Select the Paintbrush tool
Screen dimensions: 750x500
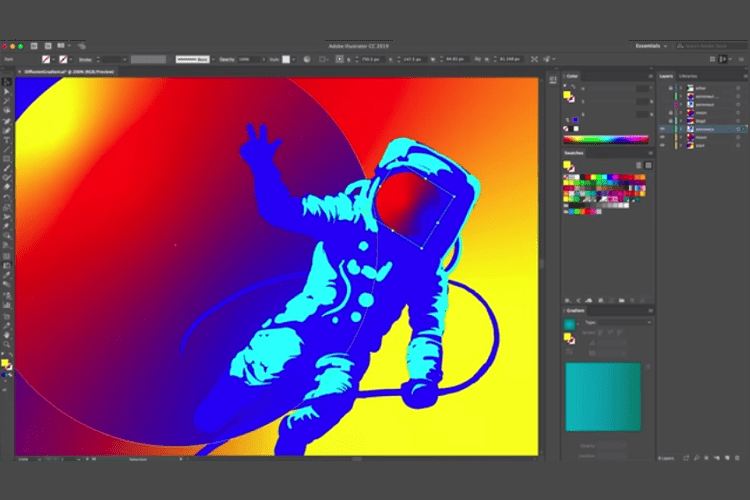pos(7,168)
